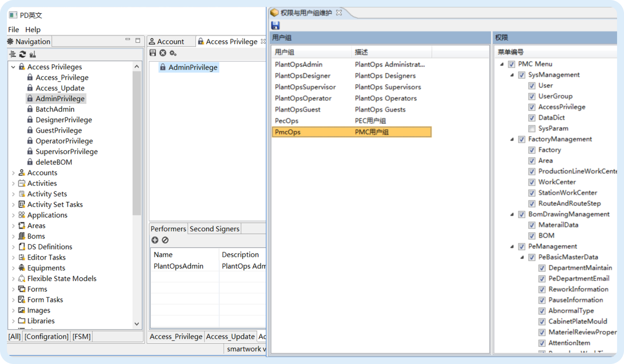Collapse the Access Privileges tree node

[13, 67]
